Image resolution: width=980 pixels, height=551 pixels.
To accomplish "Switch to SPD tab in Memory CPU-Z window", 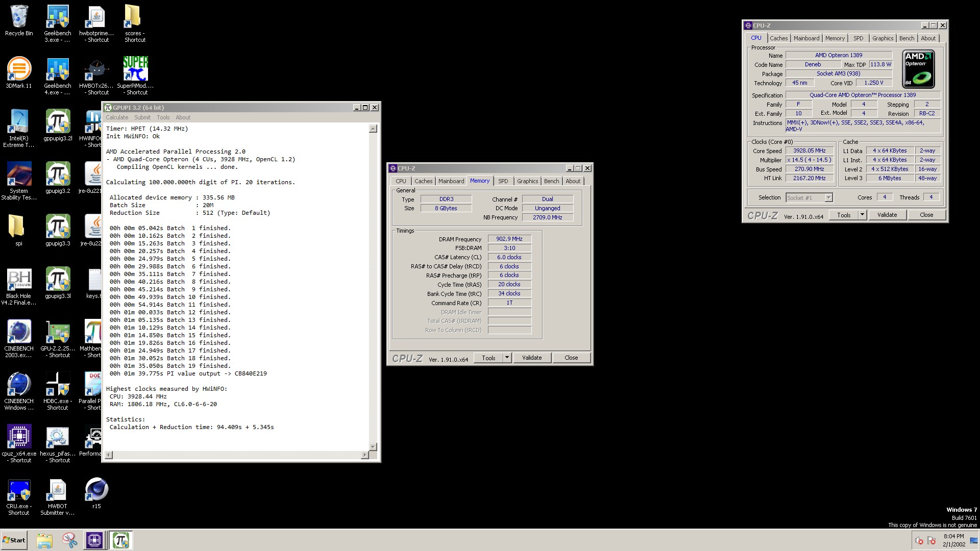I will [x=503, y=181].
